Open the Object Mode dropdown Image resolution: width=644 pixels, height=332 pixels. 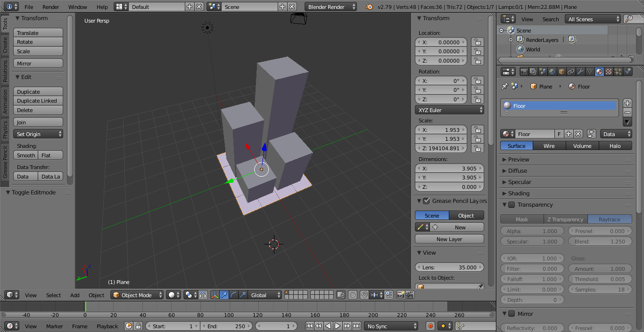point(137,295)
